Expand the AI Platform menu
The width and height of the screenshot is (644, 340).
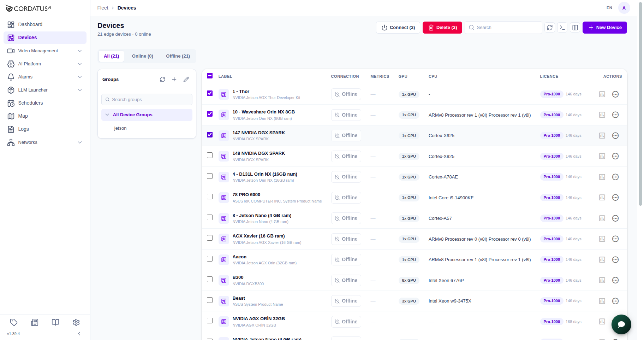coord(45,64)
